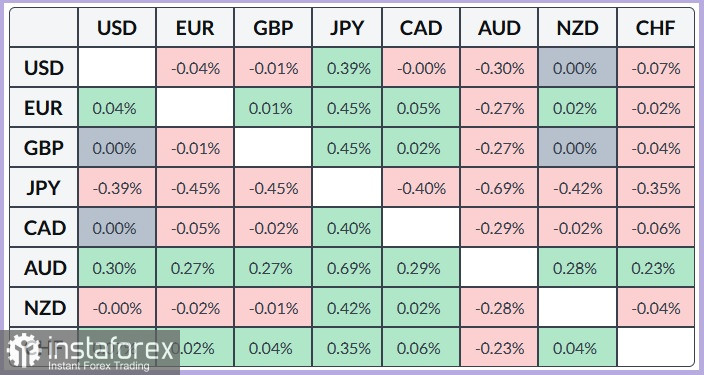Click the USD column header

pos(117,28)
